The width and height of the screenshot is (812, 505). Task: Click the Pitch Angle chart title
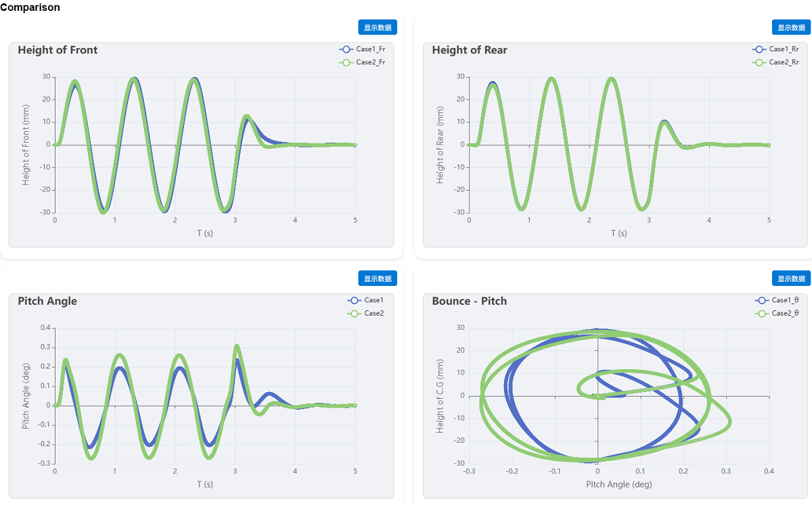(x=47, y=301)
